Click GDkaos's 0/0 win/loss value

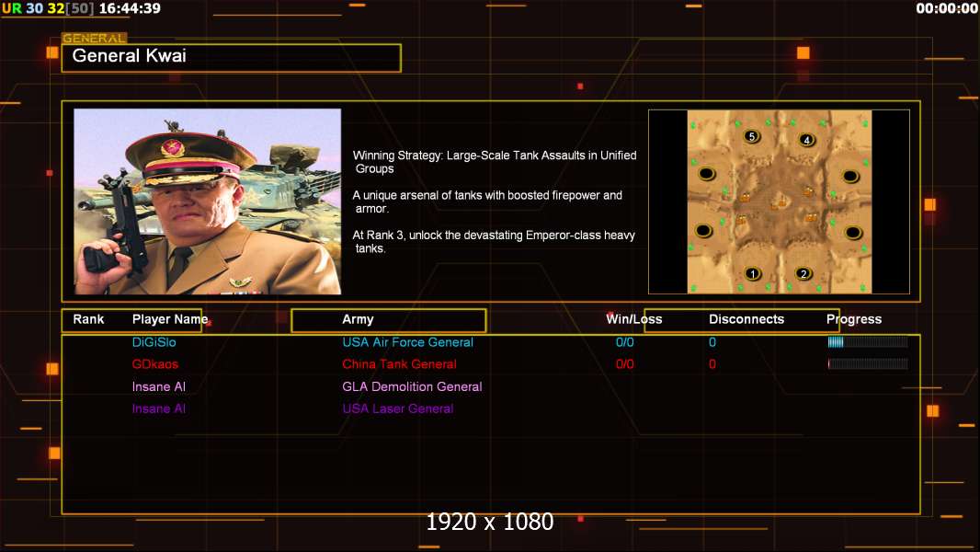(x=625, y=363)
